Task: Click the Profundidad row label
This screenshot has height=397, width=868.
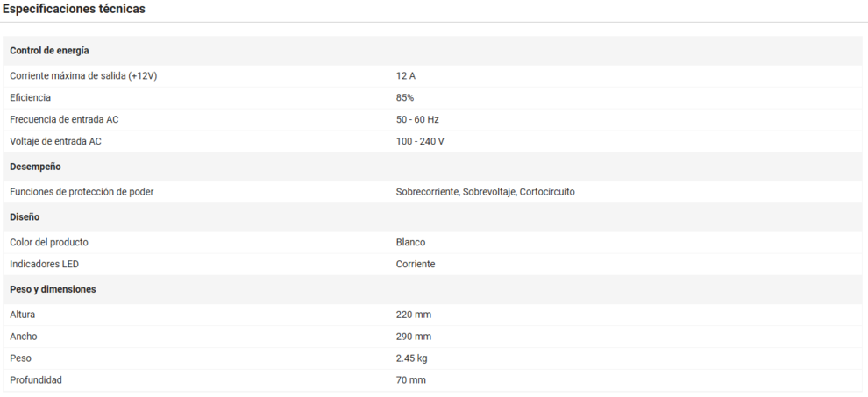Action: (36, 379)
